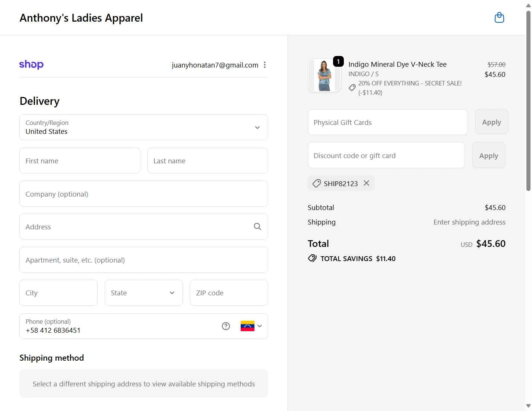The image size is (532, 411).
Task: Click the address search magnifier icon
Action: click(x=257, y=226)
